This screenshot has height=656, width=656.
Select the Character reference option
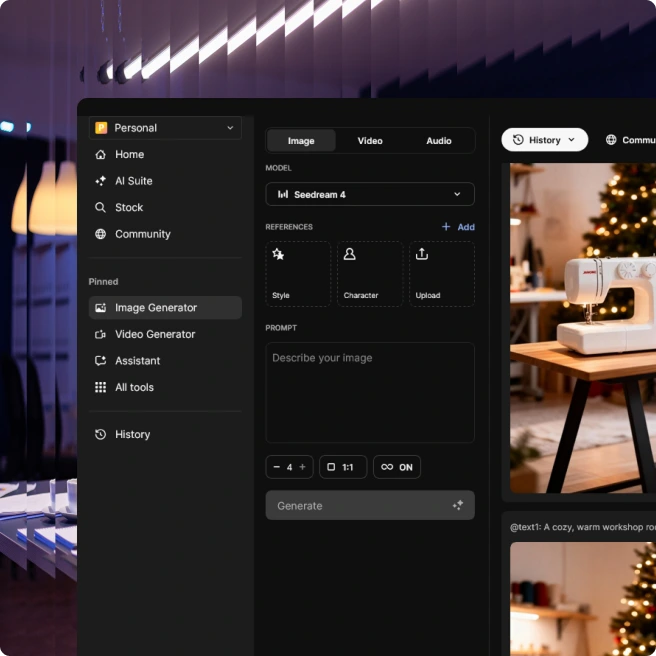pos(370,274)
